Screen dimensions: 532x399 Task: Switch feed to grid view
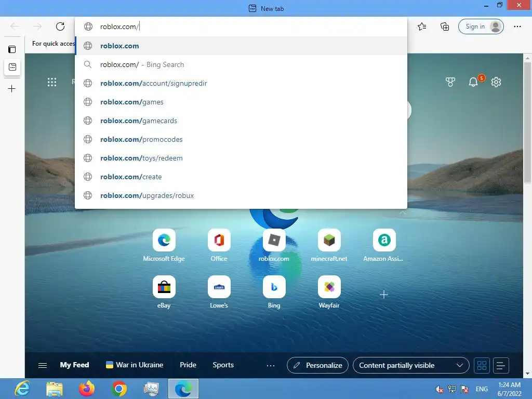(x=482, y=365)
